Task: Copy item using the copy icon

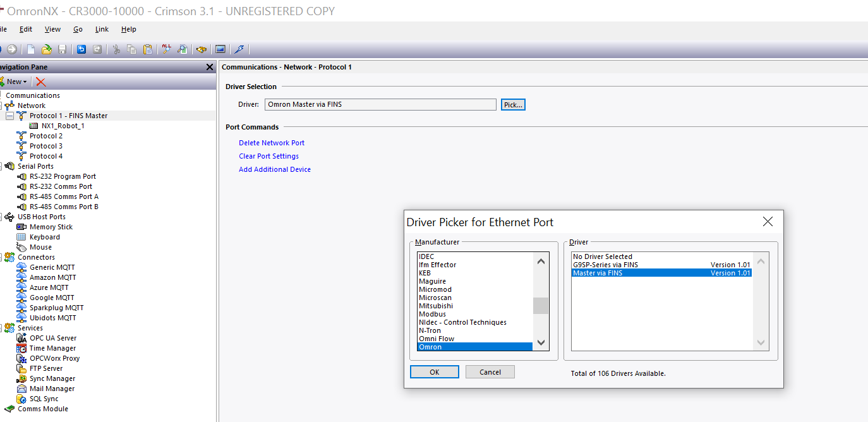Action: (132, 49)
